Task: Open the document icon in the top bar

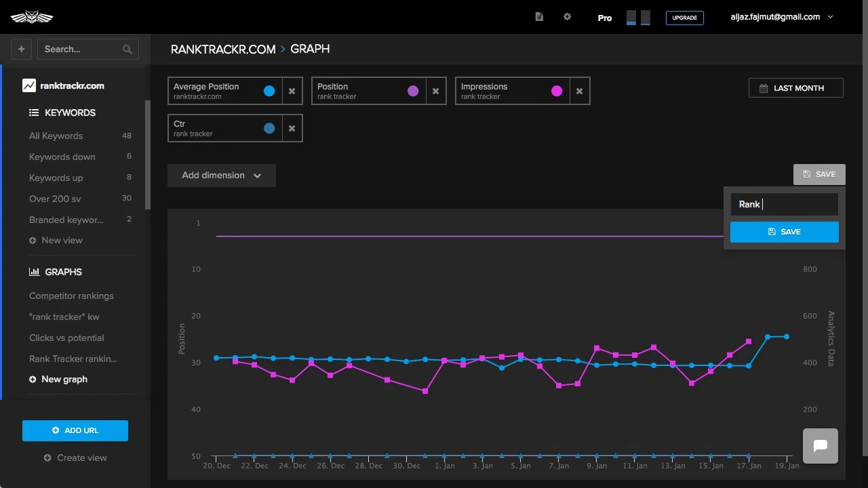Action: coord(539,17)
